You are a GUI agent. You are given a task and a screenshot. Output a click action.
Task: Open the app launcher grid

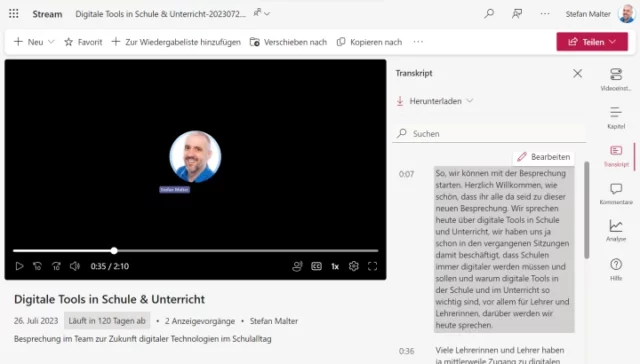(14, 14)
